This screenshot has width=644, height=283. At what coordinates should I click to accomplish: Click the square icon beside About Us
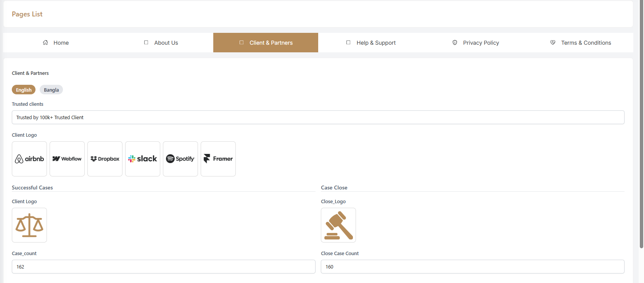coord(146,42)
